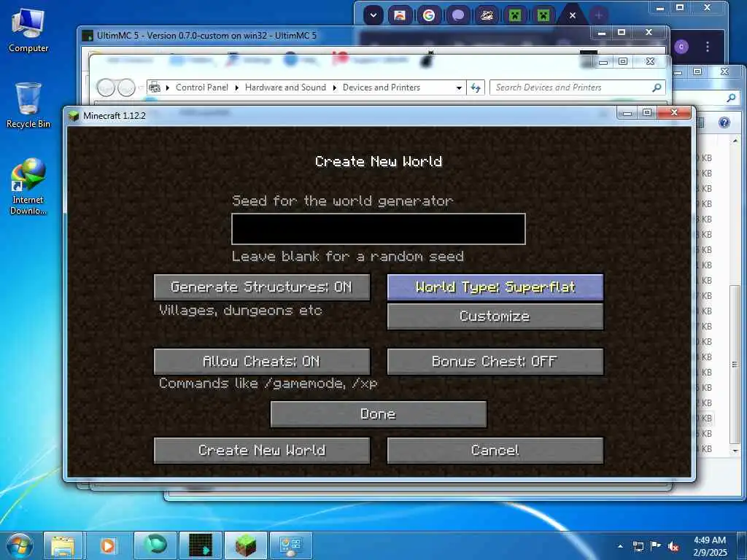Open Recycle Bin desktop icon
Screen dimensions: 747x560
28,106
